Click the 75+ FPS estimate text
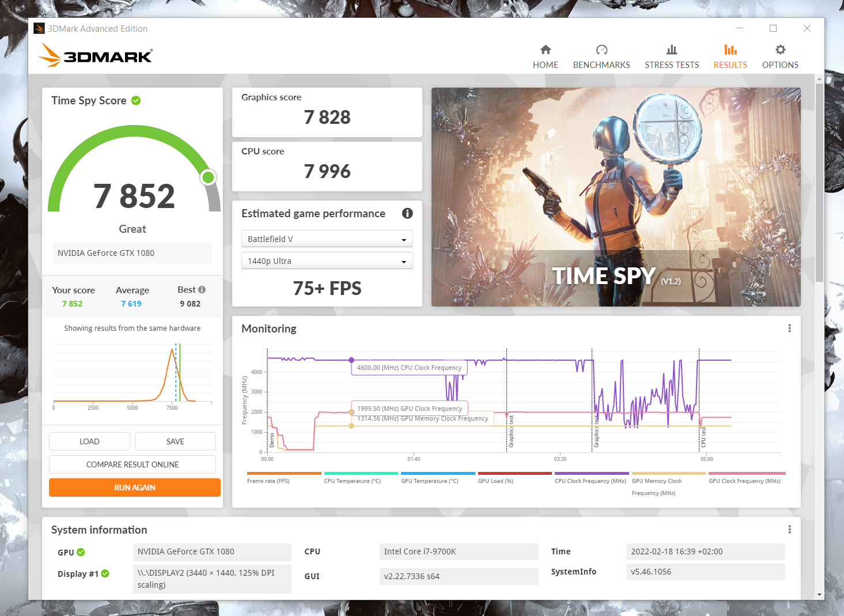The width and height of the screenshot is (844, 616). coord(327,288)
